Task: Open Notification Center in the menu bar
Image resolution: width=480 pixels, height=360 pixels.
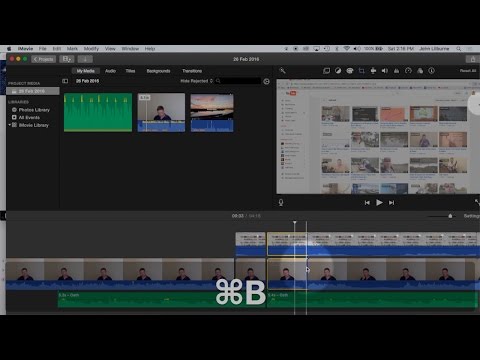Action: click(x=470, y=49)
